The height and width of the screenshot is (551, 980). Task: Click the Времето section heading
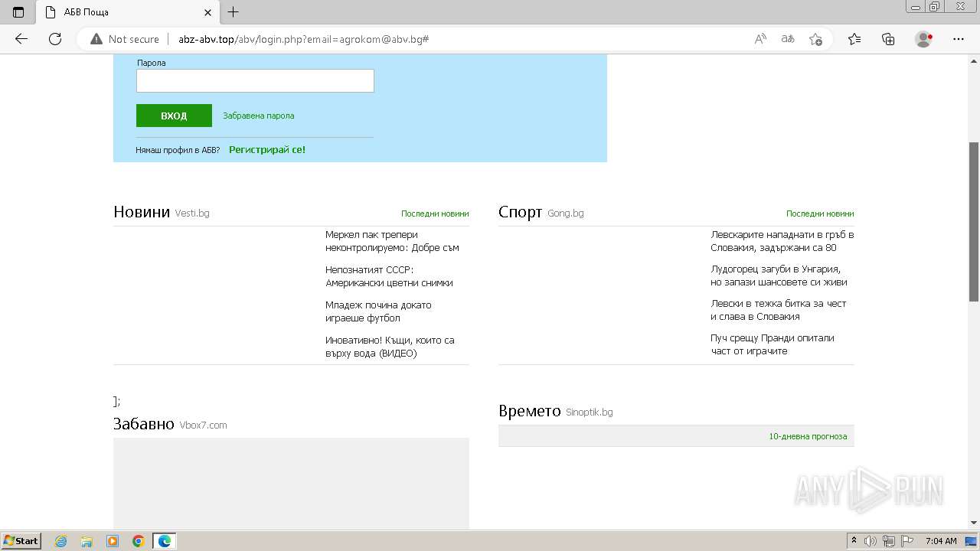(x=530, y=411)
